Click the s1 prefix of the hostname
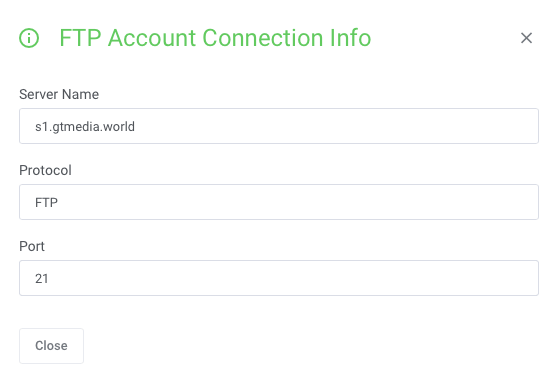This screenshot has width=553, height=386. (41, 126)
